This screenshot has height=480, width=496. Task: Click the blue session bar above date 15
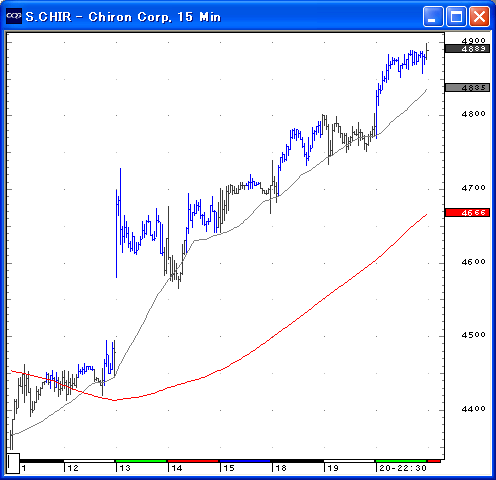coord(245,461)
